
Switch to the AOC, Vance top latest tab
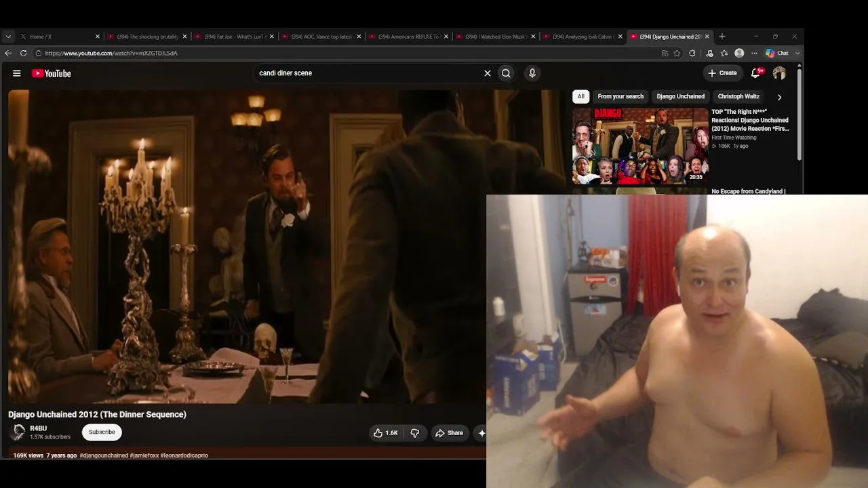(321, 37)
